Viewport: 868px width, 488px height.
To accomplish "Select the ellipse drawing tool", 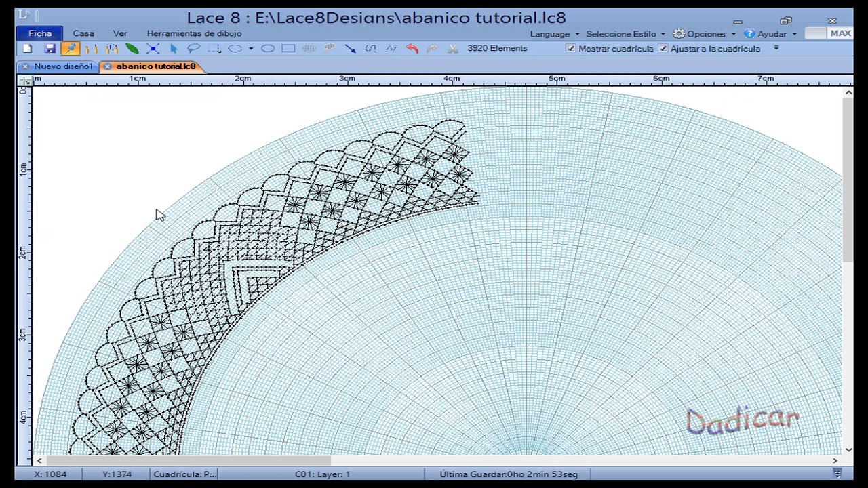I will coord(268,49).
